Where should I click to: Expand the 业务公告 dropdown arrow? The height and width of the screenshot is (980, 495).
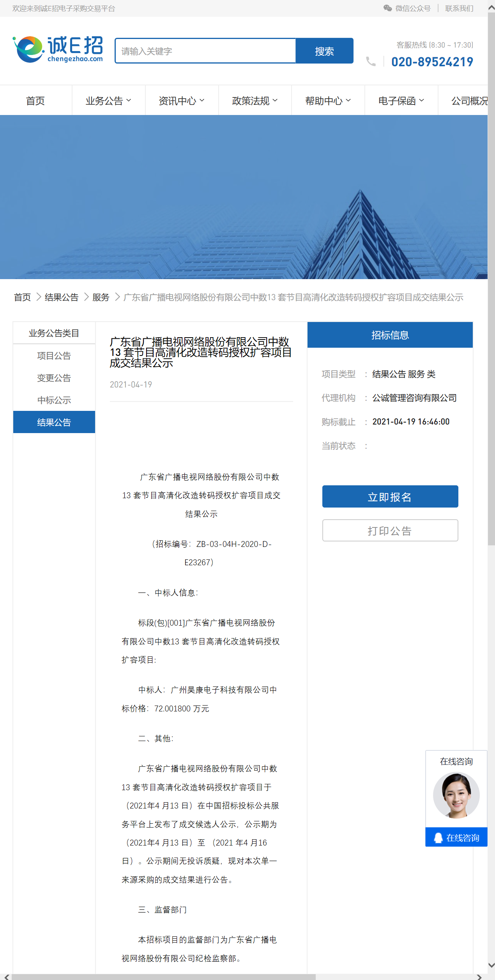pos(129,101)
